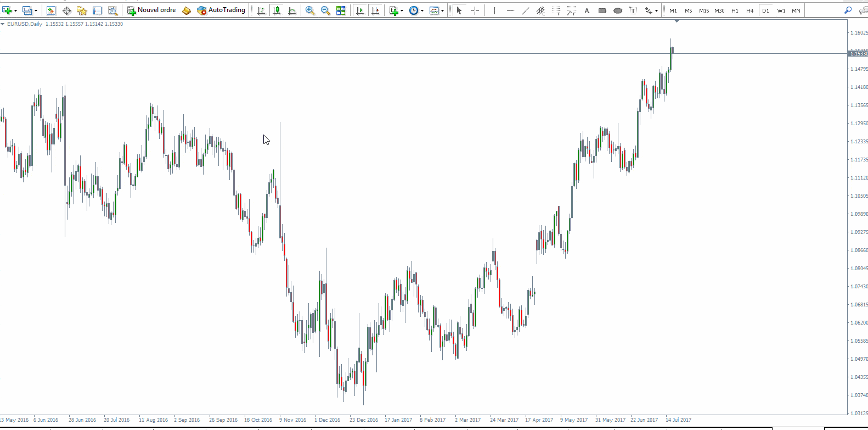The image size is (868, 430).
Task: Select the Rectangle shape tool
Action: (x=602, y=10)
